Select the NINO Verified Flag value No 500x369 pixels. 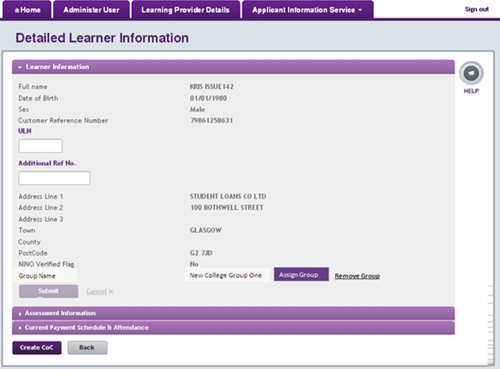(x=194, y=264)
